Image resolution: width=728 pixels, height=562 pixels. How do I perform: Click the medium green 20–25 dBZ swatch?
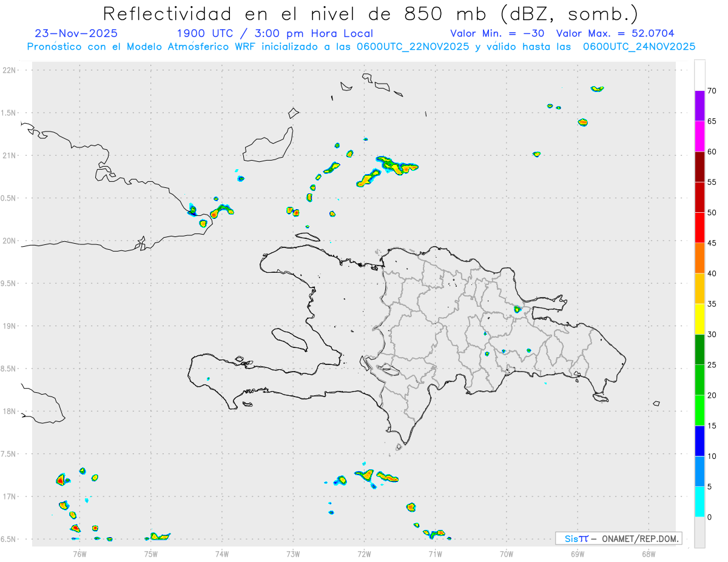click(699, 380)
